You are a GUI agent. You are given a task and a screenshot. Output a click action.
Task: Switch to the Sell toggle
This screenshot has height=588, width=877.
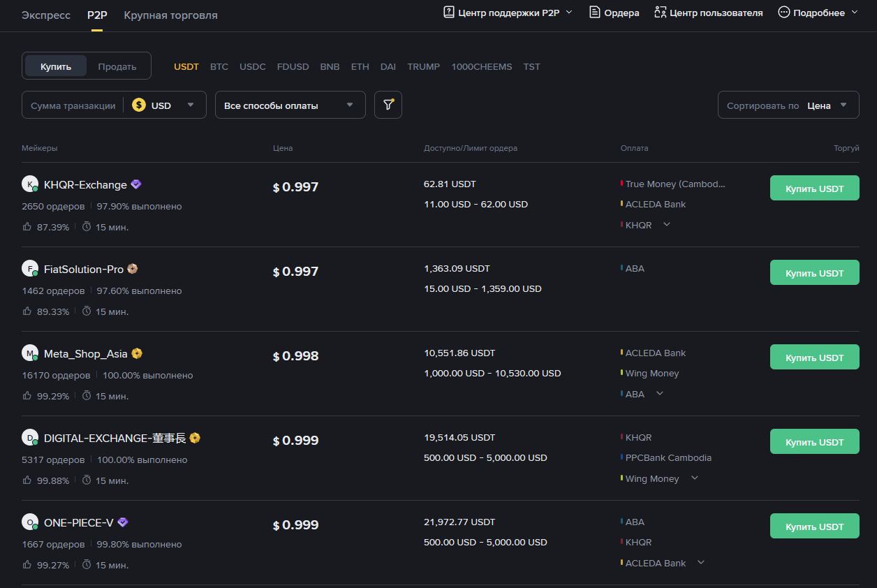tap(117, 66)
